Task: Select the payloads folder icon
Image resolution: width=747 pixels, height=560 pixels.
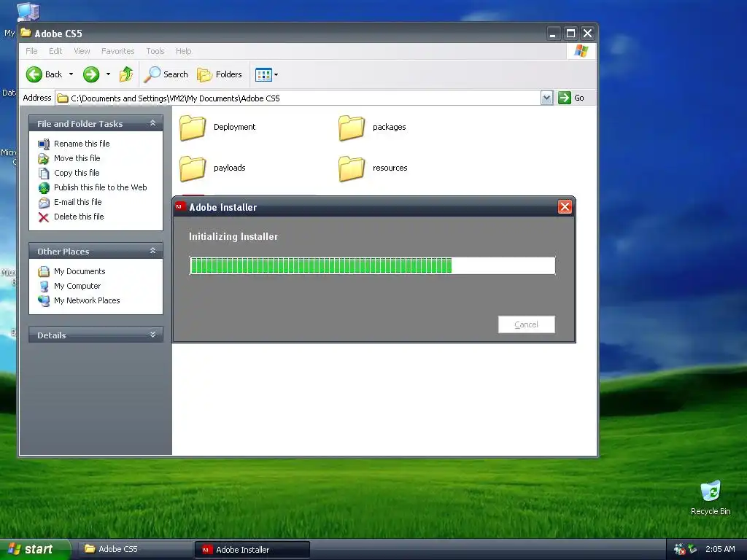Action: point(193,168)
